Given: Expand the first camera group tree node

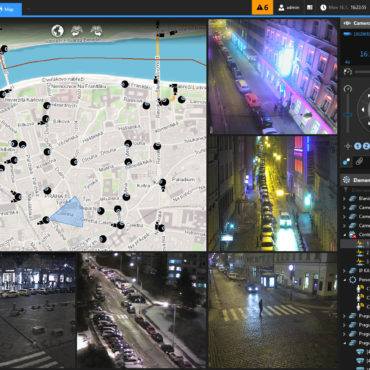Looking at the screenshot, I should (344, 199).
